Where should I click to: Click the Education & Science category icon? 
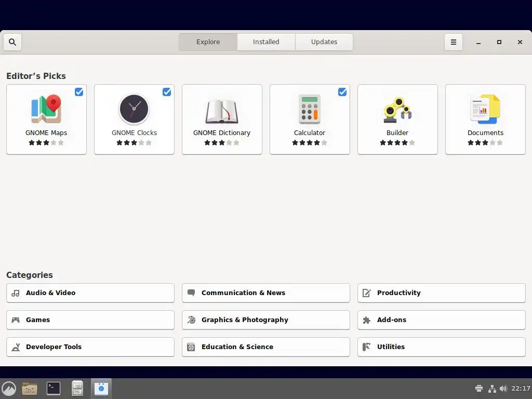click(191, 347)
